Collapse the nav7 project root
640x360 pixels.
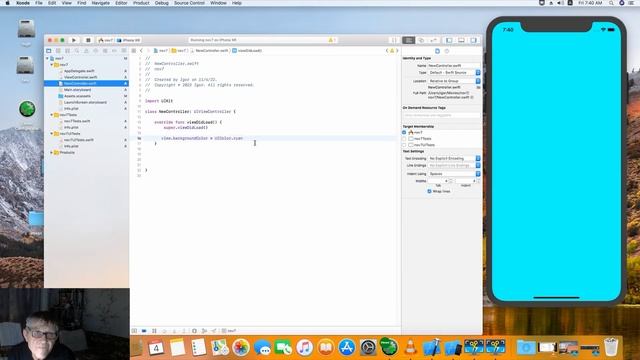(x=47, y=58)
